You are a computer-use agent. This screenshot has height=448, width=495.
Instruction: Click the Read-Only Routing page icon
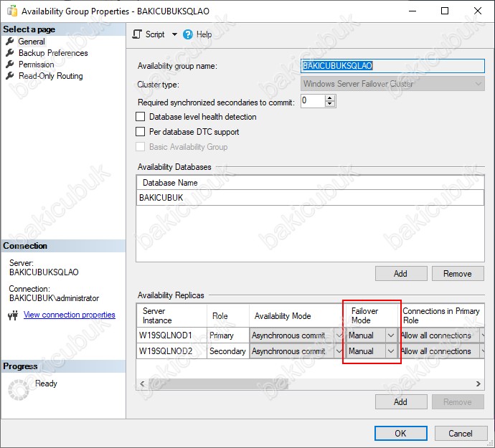click(x=10, y=76)
